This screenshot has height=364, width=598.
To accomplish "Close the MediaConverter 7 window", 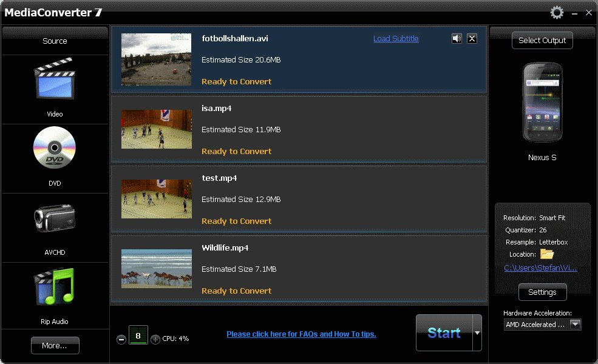I will (x=589, y=13).
